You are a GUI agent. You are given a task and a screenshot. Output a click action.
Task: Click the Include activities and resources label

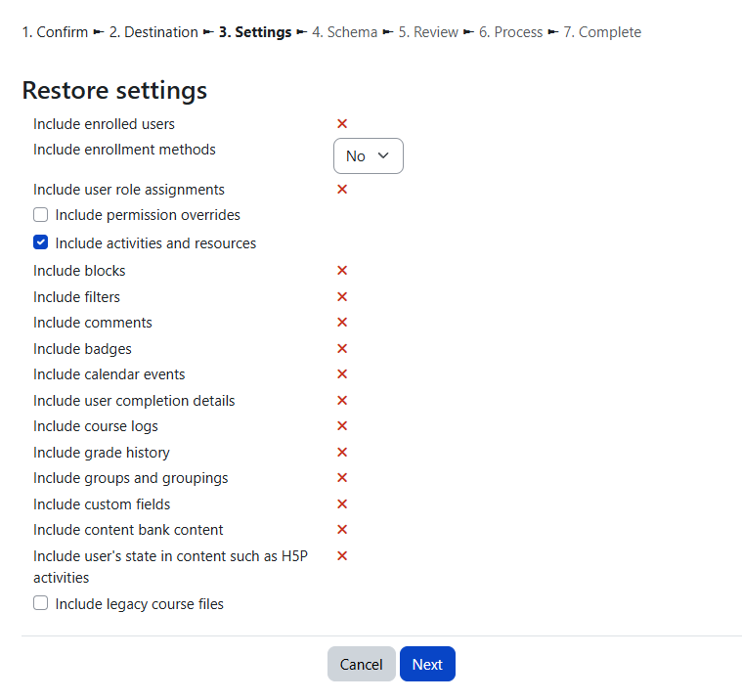155,243
